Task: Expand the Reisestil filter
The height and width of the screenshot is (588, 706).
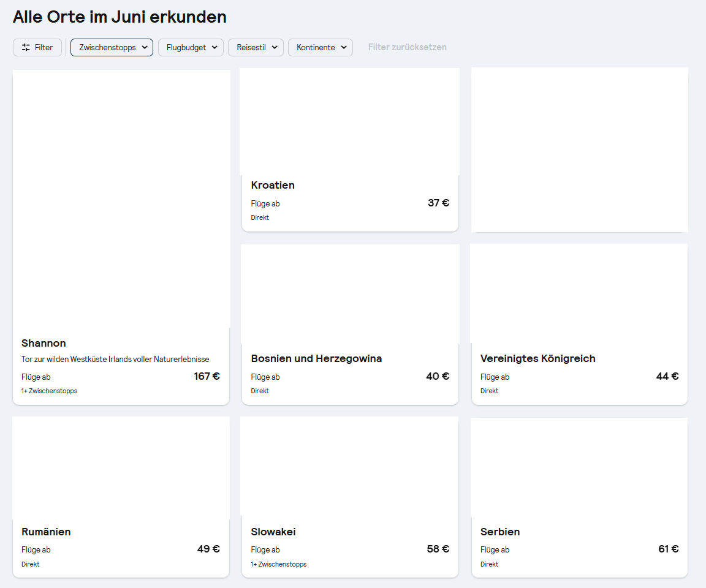Action: click(256, 47)
